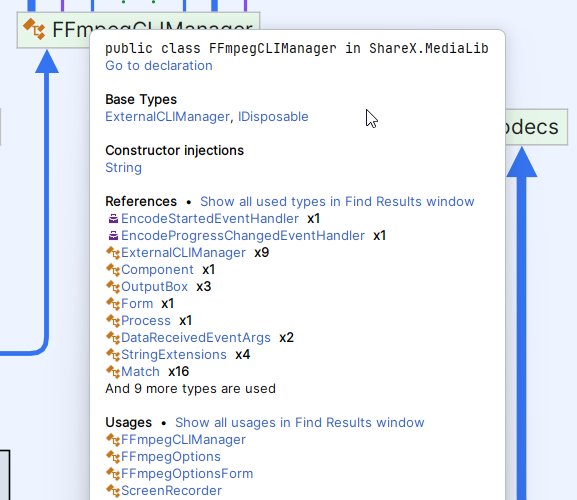Open the Component reference link
577x500 pixels.
[157, 270]
